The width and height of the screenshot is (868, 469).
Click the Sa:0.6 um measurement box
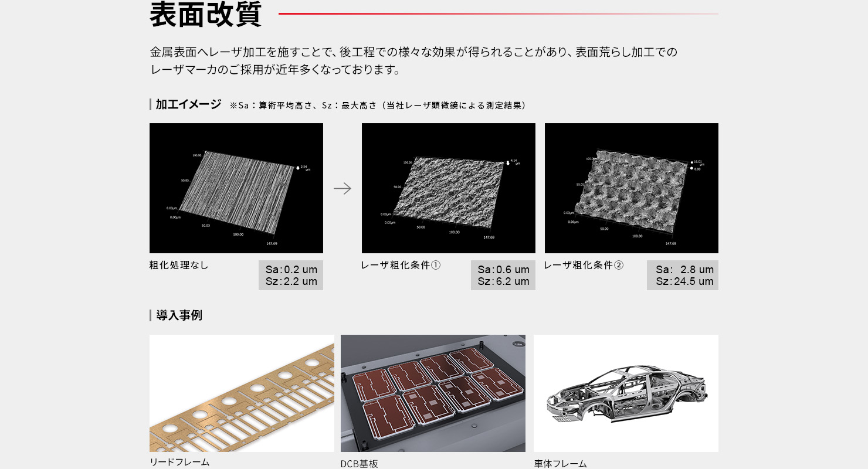pyautogui.click(x=503, y=274)
